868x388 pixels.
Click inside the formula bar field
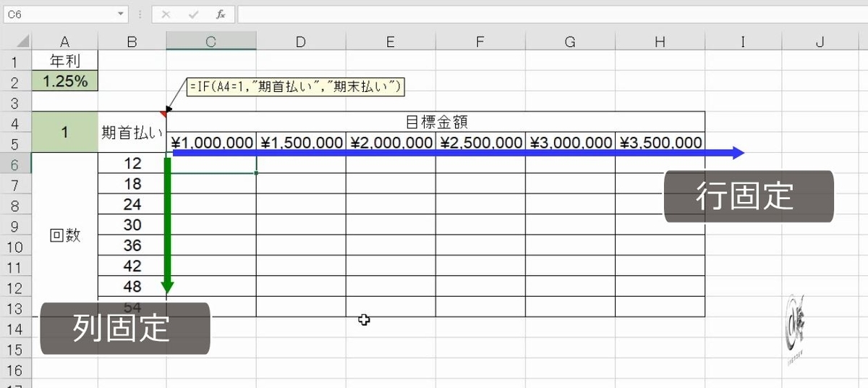pyautogui.click(x=551, y=14)
